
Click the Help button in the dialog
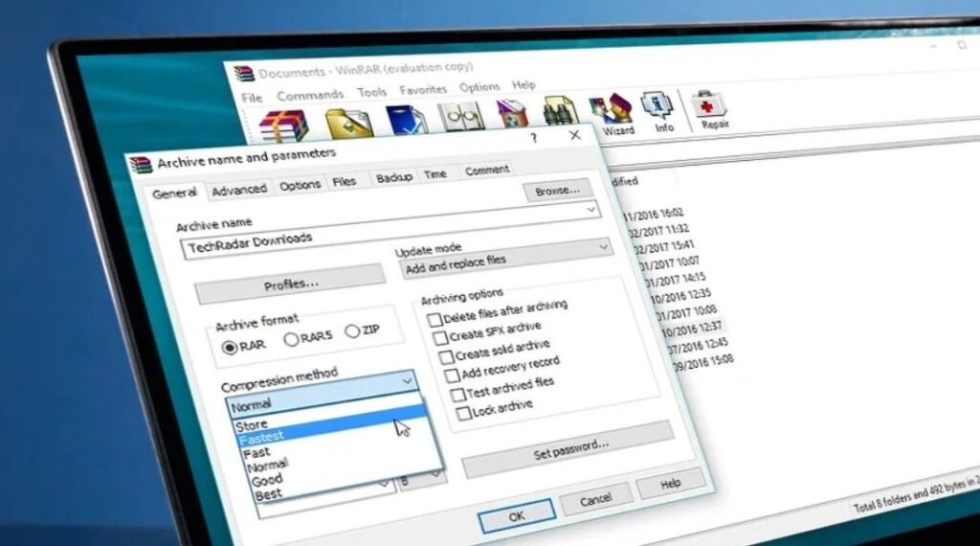(671, 484)
